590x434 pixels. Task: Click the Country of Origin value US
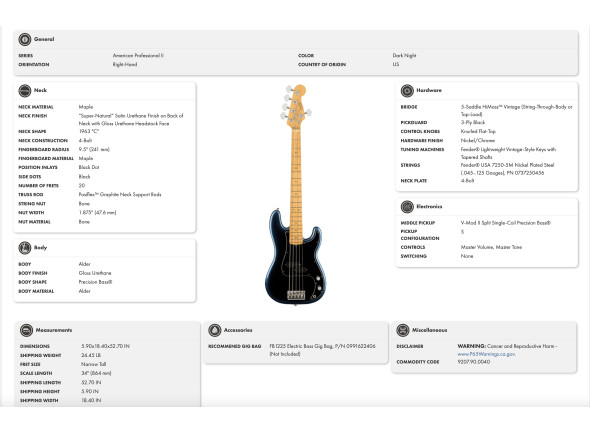396,64
